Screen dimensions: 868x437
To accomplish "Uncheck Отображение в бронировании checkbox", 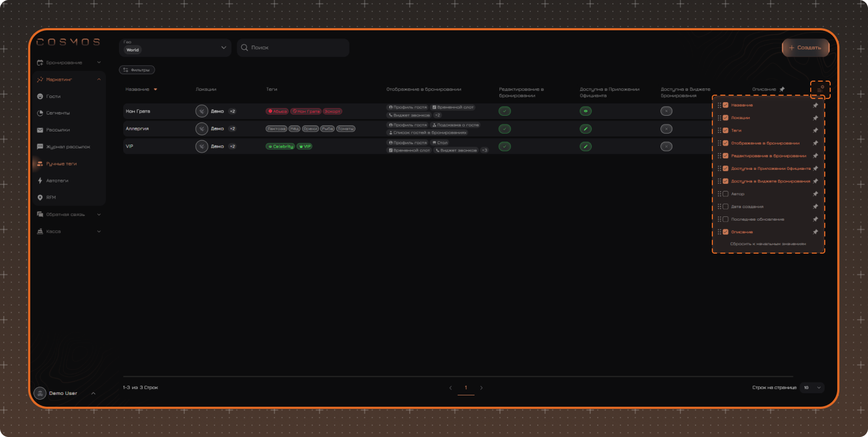I will click(726, 143).
